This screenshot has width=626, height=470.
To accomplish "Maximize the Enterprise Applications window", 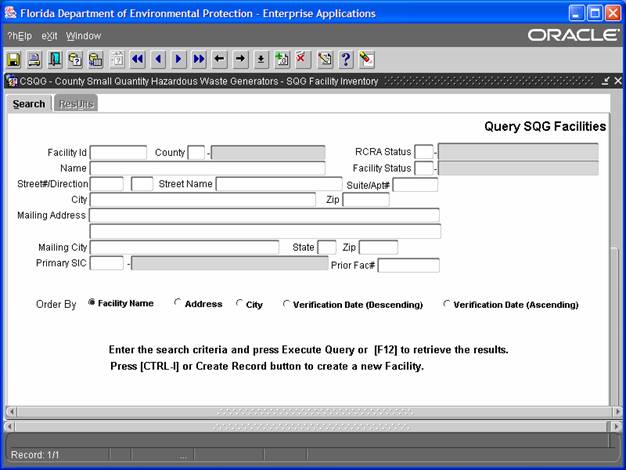I will click(x=594, y=13).
